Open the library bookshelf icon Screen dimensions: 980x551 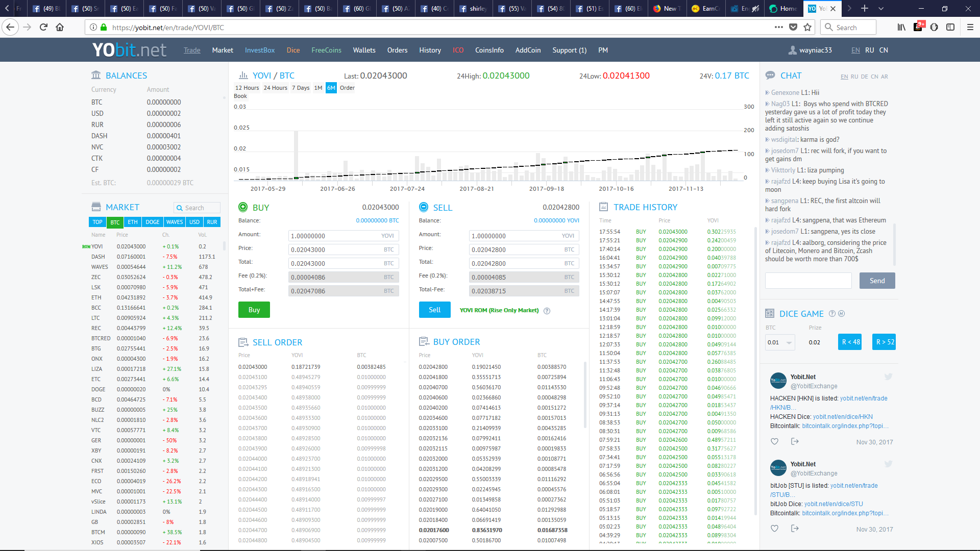pos(902,27)
